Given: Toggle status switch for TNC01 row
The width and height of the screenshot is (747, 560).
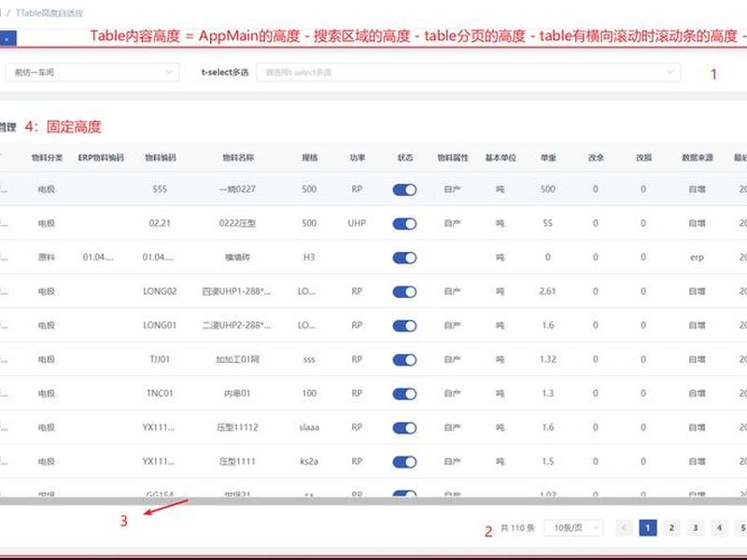Looking at the screenshot, I should click(404, 394).
